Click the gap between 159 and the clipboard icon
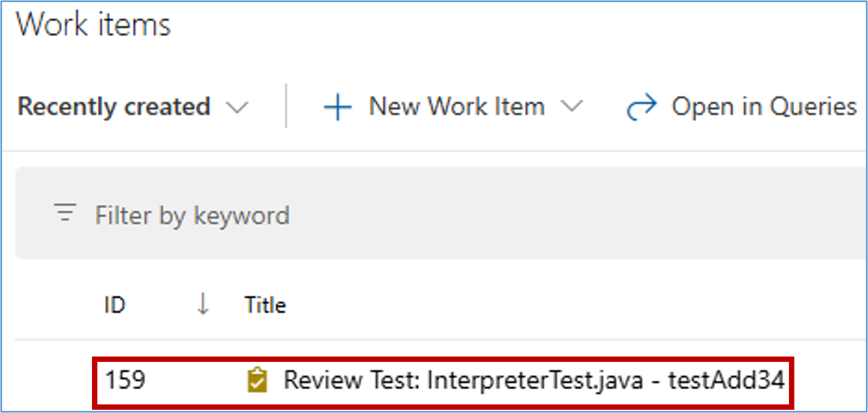Screen dimensions: 868x413 [194, 380]
